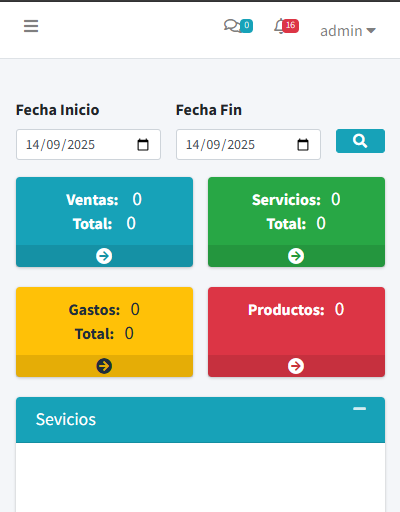The image size is (400, 512).
Task: Click the arrow icon under Productos
Action: [x=296, y=366]
